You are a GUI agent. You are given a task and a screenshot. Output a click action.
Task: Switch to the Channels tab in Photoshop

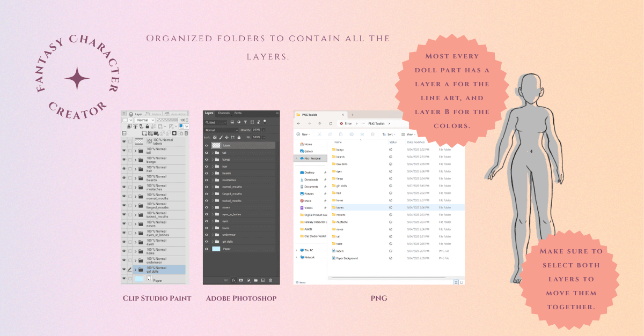click(x=224, y=113)
